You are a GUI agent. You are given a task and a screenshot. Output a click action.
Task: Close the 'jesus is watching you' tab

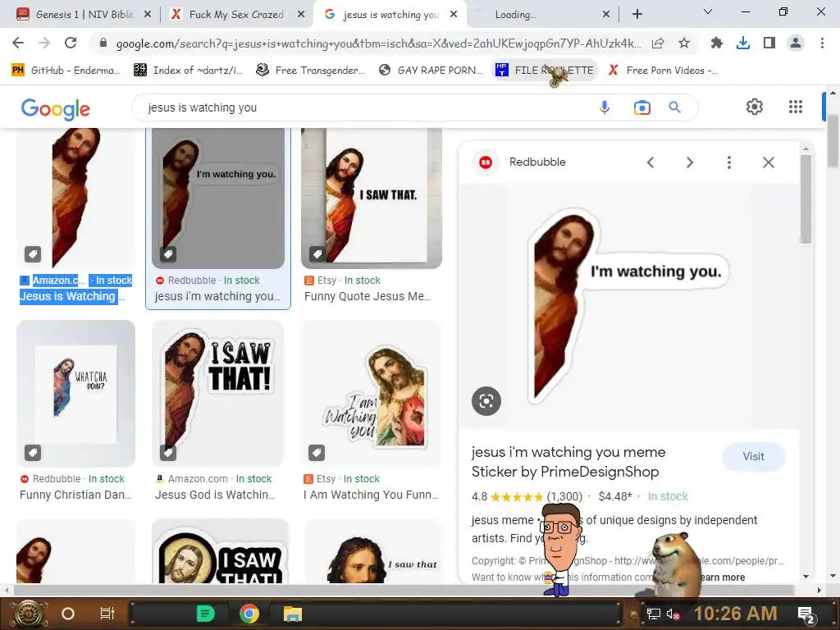pyautogui.click(x=454, y=15)
